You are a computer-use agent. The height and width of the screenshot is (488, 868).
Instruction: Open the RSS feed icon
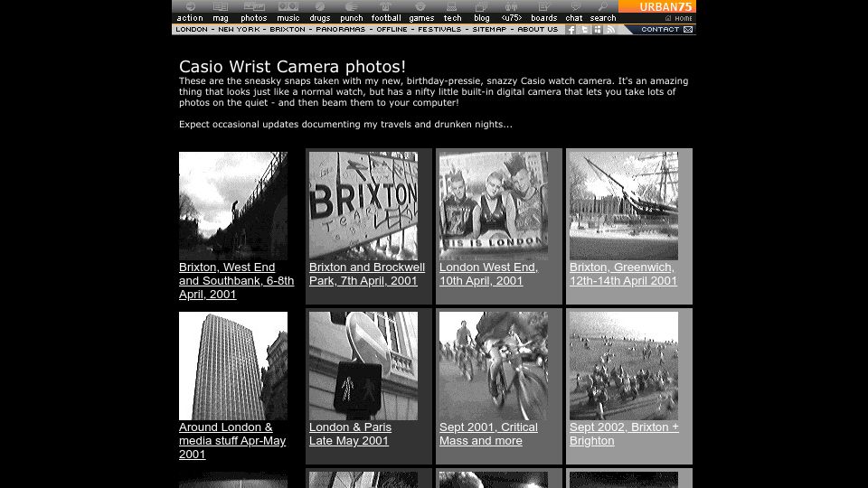pyautogui.click(x=610, y=30)
